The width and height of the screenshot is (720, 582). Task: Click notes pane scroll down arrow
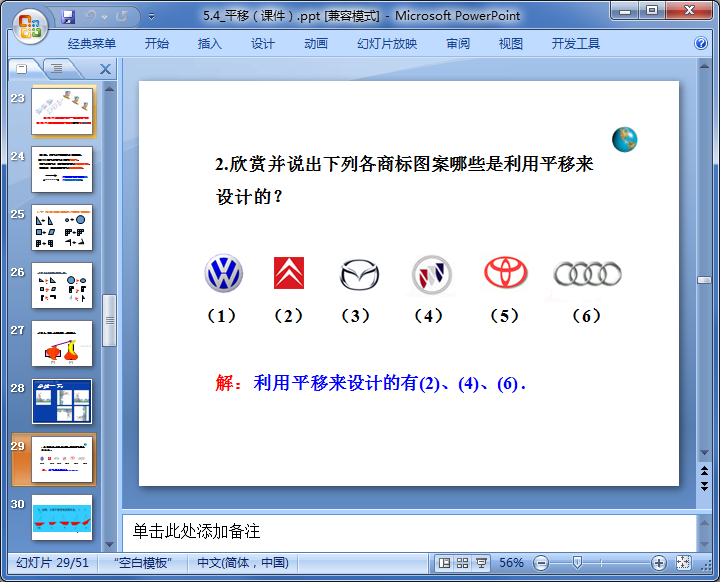coord(704,545)
